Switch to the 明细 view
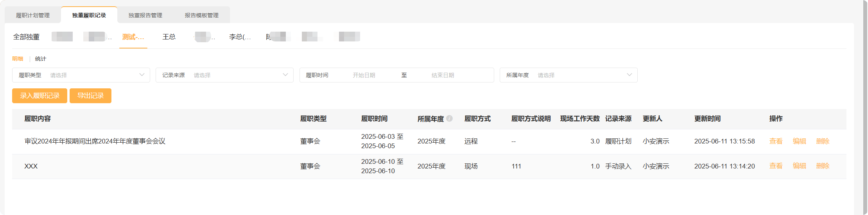This screenshot has width=868, height=215. coord(18,59)
